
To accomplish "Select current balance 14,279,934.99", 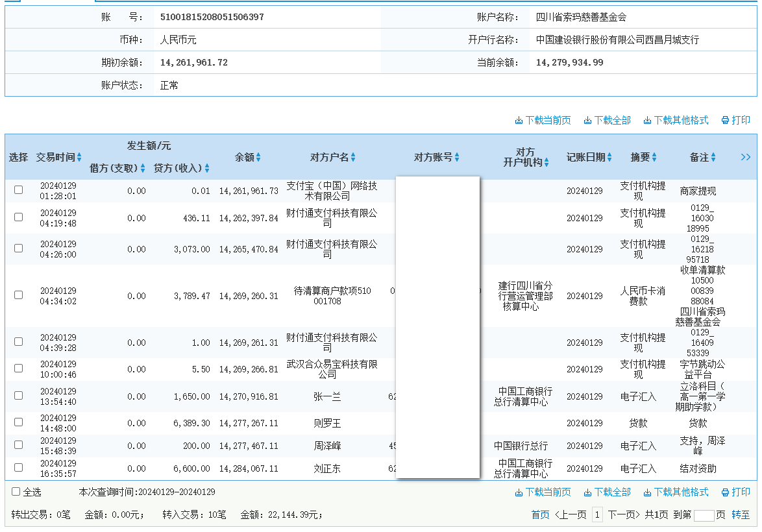I will point(570,63).
